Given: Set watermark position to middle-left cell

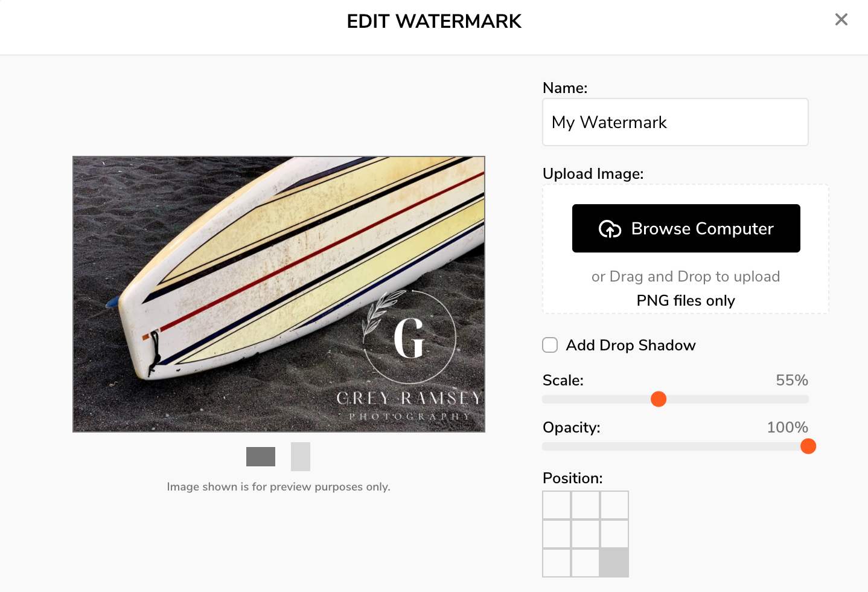Looking at the screenshot, I should click(557, 534).
